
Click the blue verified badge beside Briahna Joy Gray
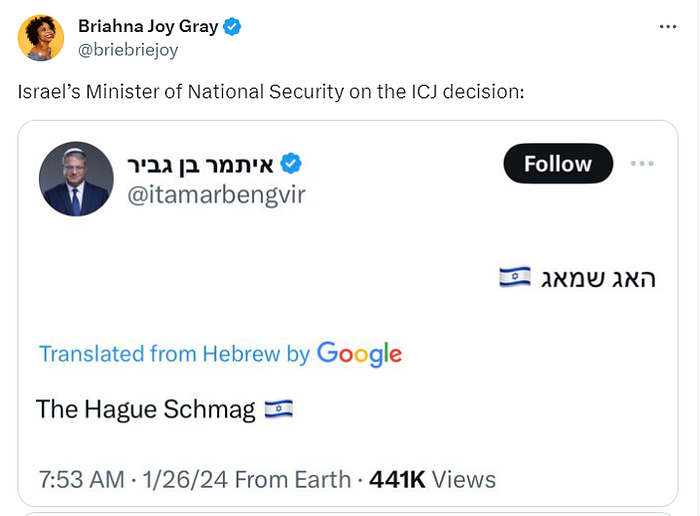coord(232,27)
